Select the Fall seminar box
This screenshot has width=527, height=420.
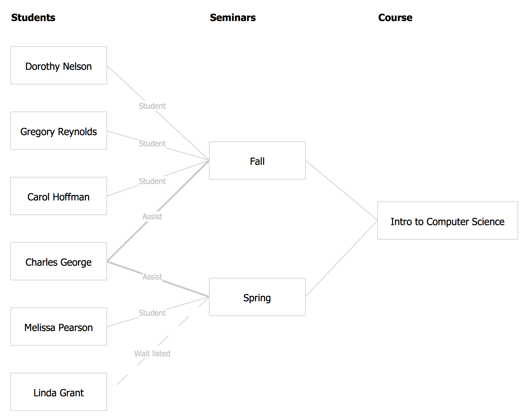[257, 161]
